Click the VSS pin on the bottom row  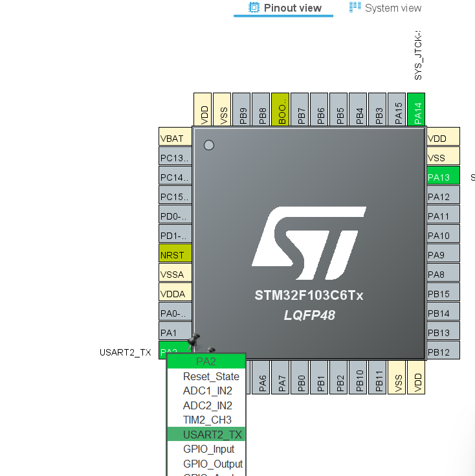(x=397, y=378)
